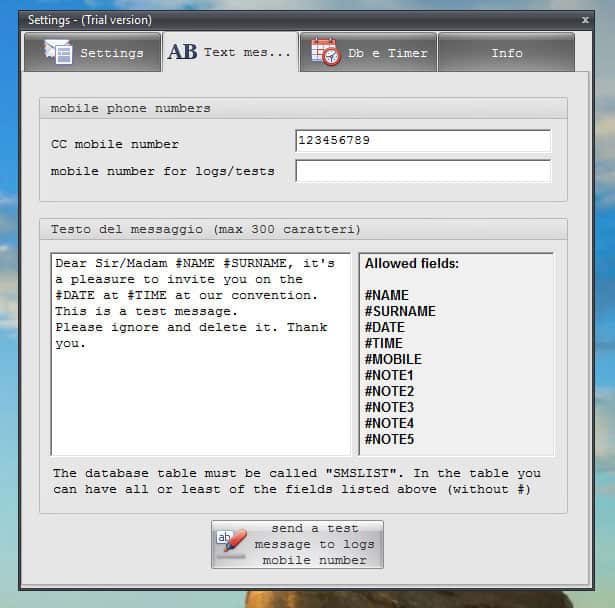Viewport: 615px width, 608px height.
Task: Open the Info tab
Action: (x=506, y=53)
